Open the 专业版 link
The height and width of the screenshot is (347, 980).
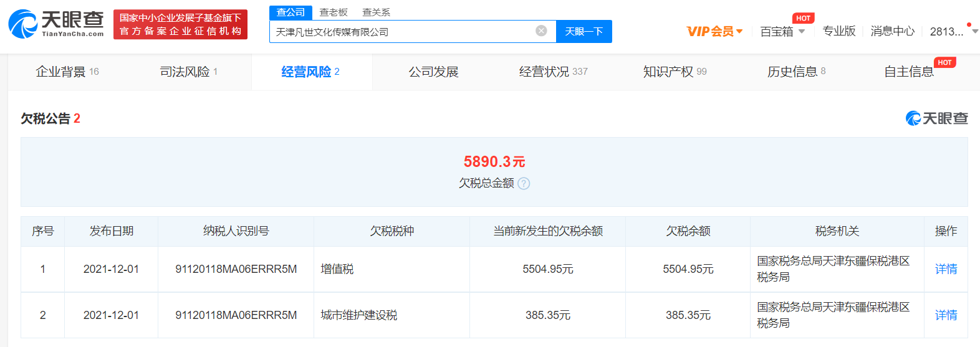838,31
